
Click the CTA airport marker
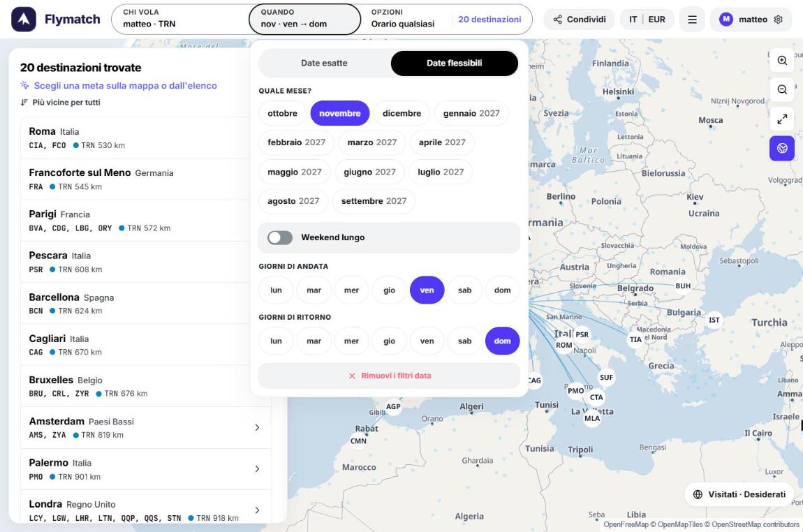[x=596, y=397]
